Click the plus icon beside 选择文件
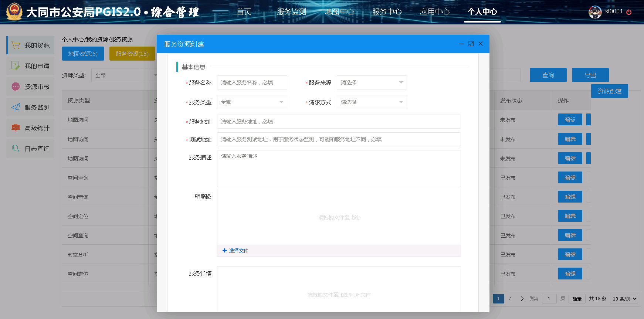The image size is (644, 319). click(x=224, y=251)
